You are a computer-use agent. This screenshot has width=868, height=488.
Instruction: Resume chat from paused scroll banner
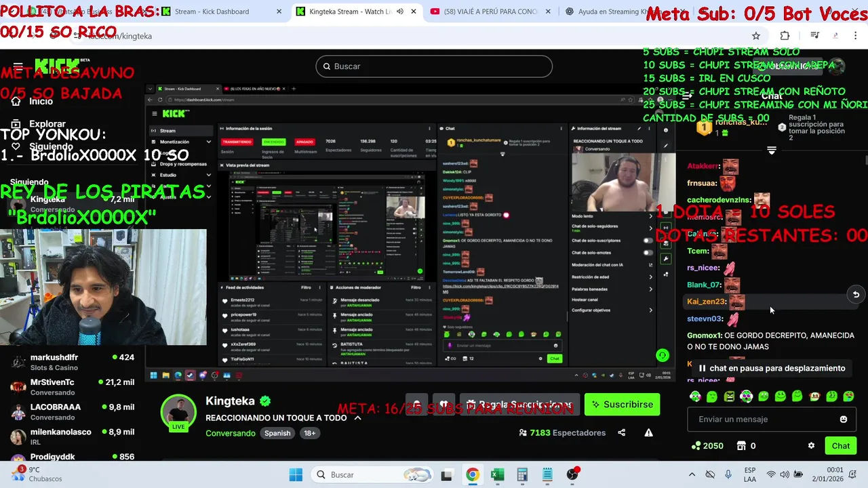771,368
